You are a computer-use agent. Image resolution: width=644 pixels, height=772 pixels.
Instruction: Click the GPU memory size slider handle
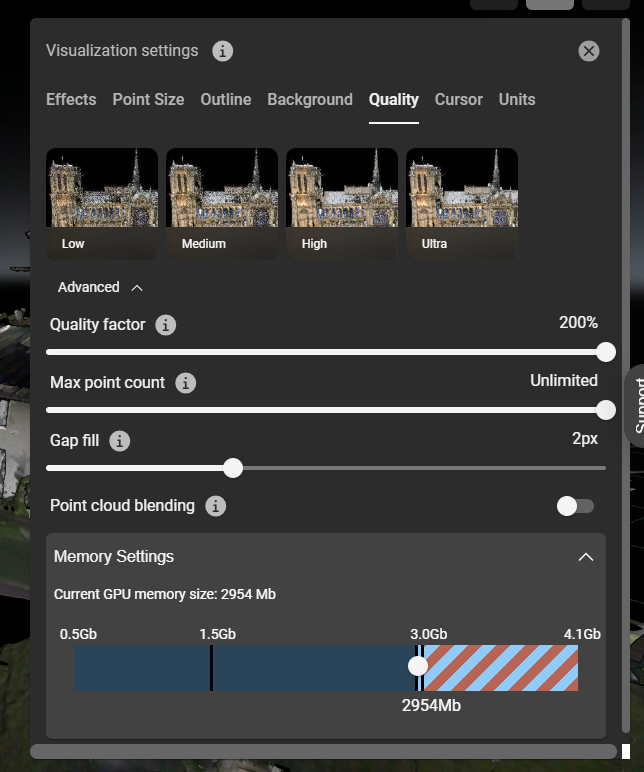pyautogui.click(x=418, y=666)
